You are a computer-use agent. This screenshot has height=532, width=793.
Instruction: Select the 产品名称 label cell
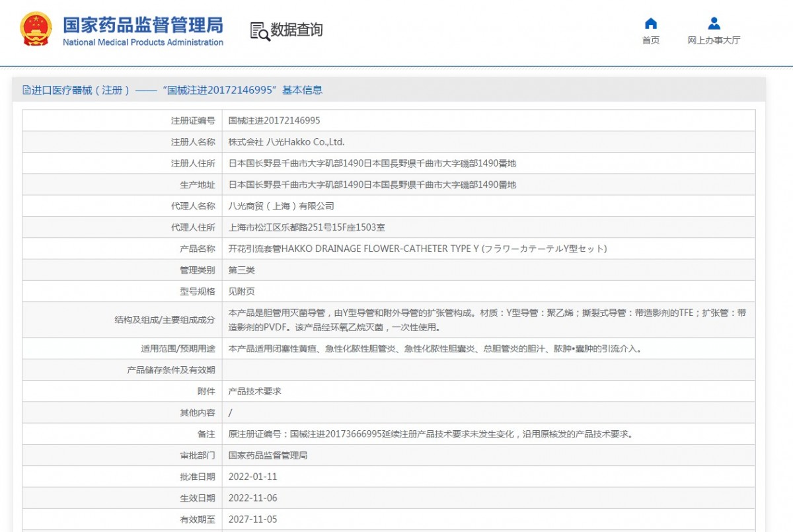point(122,248)
